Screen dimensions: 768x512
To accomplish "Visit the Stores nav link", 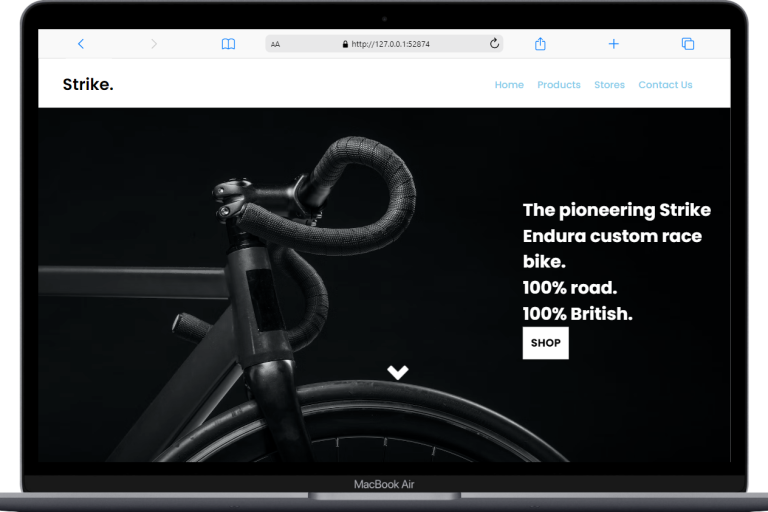I will click(609, 85).
